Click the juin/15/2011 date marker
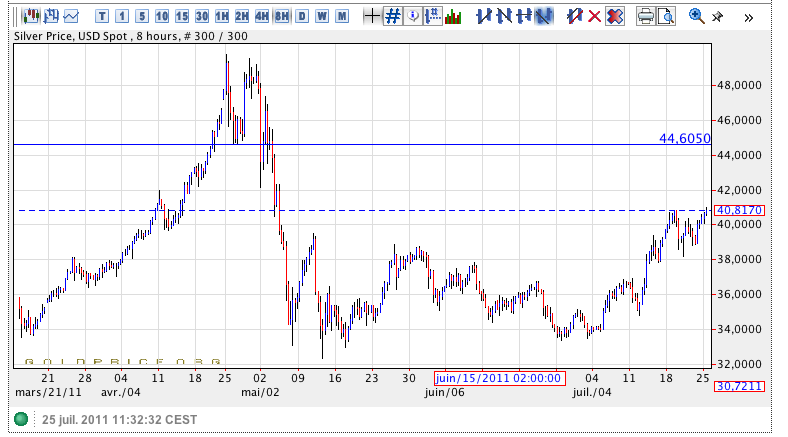 (x=499, y=379)
